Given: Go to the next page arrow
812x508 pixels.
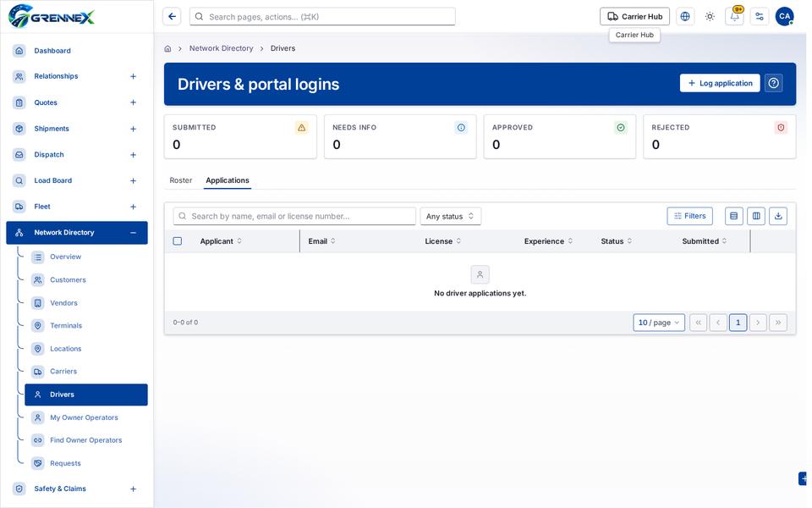Looking at the screenshot, I should [758, 323].
